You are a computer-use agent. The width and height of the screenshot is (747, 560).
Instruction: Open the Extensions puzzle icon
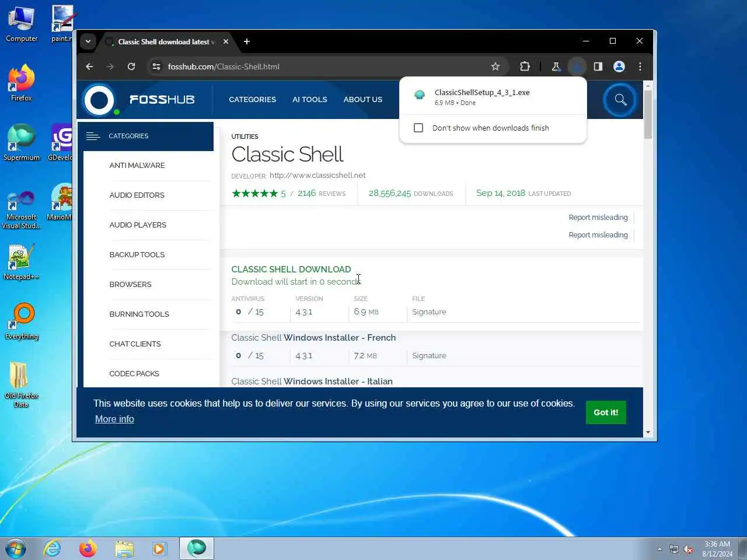(525, 66)
